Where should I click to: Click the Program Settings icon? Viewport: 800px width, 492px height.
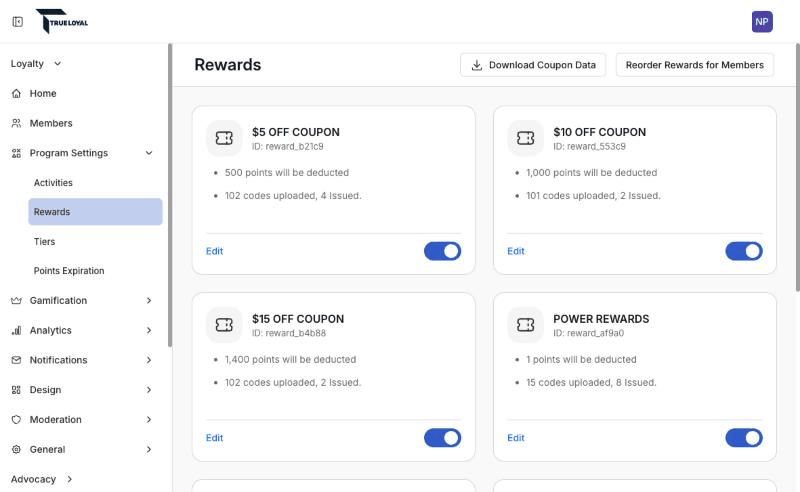pos(16,153)
